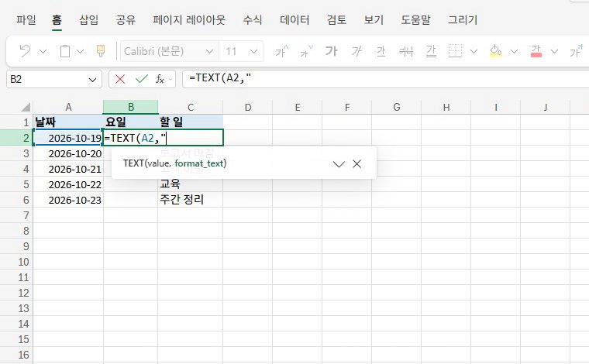This screenshot has width=589, height=364.
Task: Click cell A1 labeled 날짜
Action: 68,122
